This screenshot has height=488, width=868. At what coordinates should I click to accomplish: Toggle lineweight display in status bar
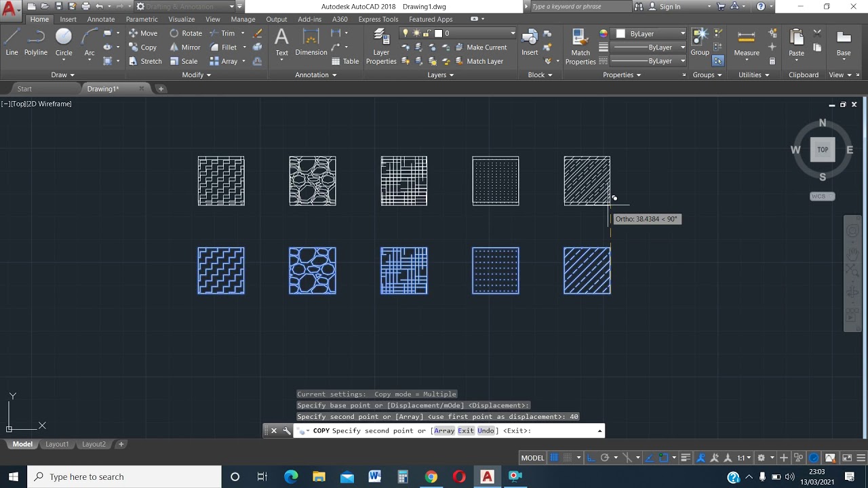pos(686,457)
